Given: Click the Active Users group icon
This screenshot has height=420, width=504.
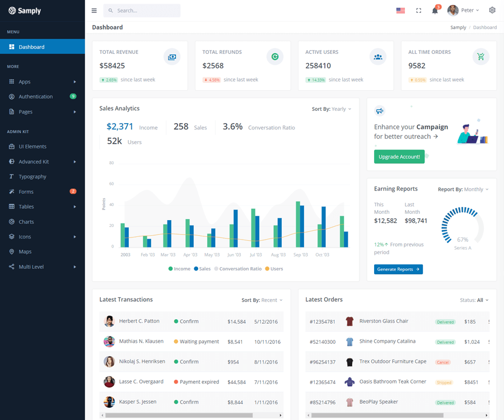Looking at the screenshot, I should pyautogui.click(x=377, y=57).
